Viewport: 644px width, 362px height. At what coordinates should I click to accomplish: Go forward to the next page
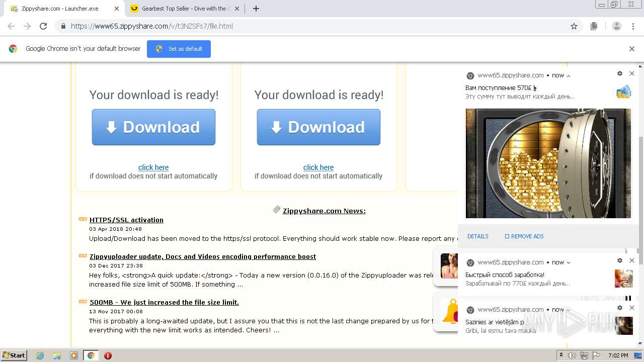point(27,26)
